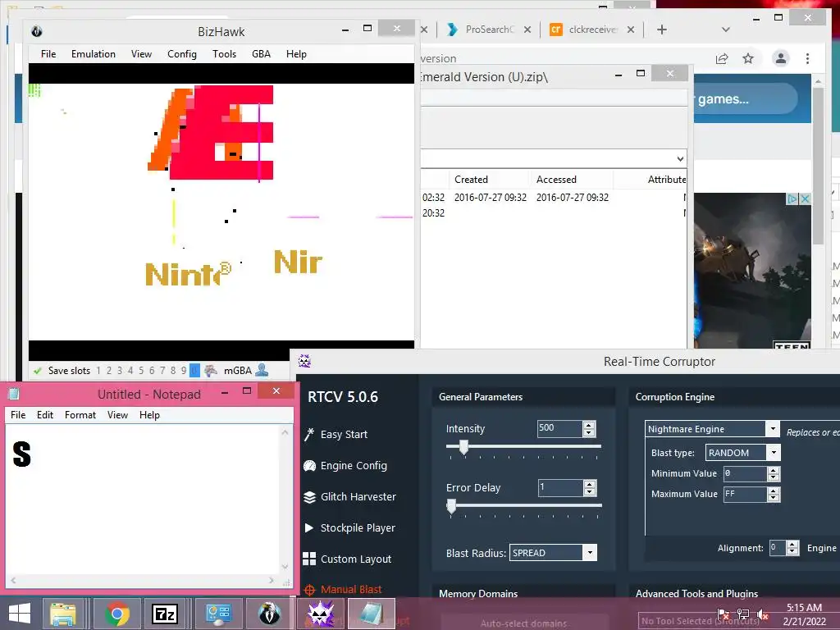The height and width of the screenshot is (630, 840).
Task: Open a new Chrome tab
Action: pyautogui.click(x=662, y=30)
